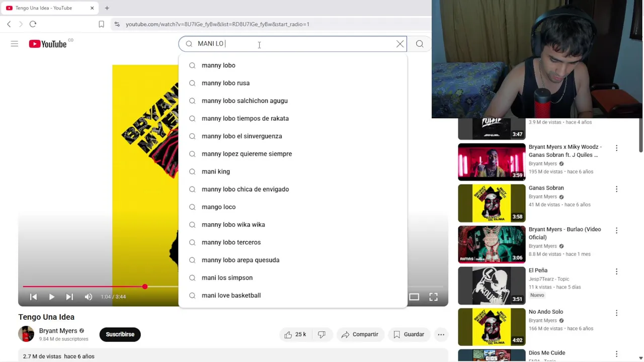Toggle theater mode in player
The height and width of the screenshot is (362, 644).
click(x=414, y=297)
